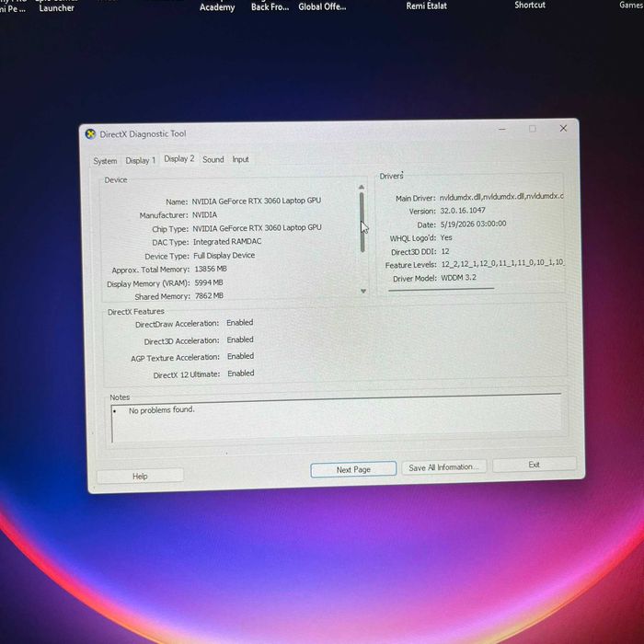Click the Drivers horizontal scrollbar
Viewport: 644px width, 644px height.
(x=441, y=289)
